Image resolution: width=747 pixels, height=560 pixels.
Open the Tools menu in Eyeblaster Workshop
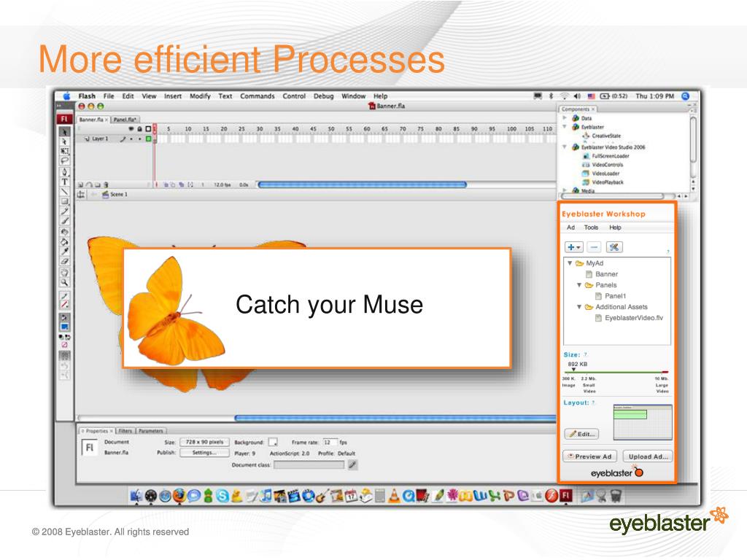click(591, 227)
